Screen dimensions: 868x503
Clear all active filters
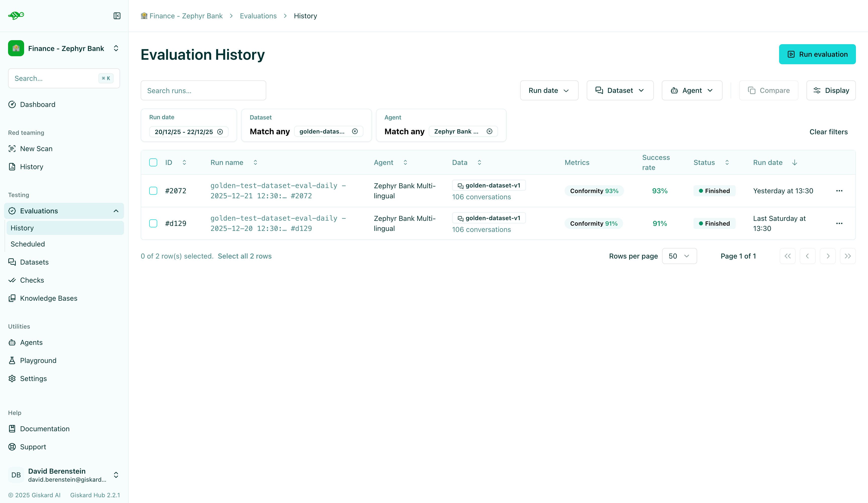click(x=828, y=132)
